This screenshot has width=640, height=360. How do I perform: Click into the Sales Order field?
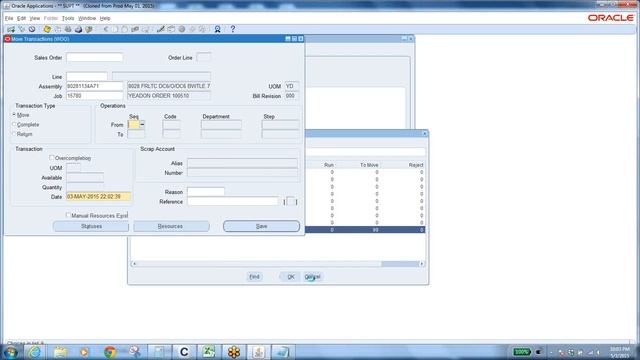tap(95, 58)
